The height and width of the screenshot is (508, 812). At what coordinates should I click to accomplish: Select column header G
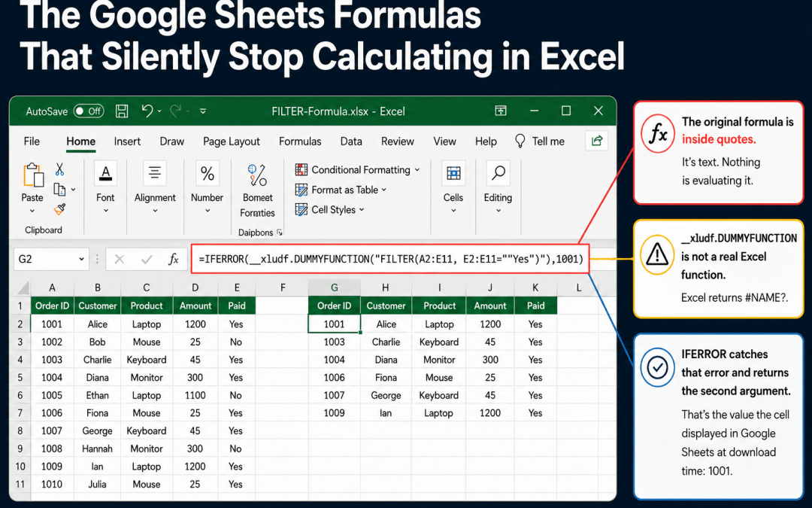[334, 287]
